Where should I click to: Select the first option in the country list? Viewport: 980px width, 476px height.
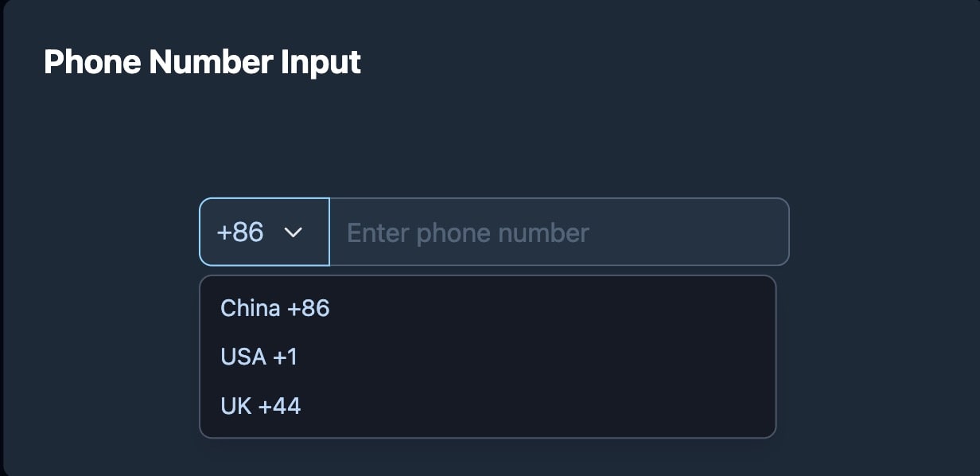pos(274,308)
